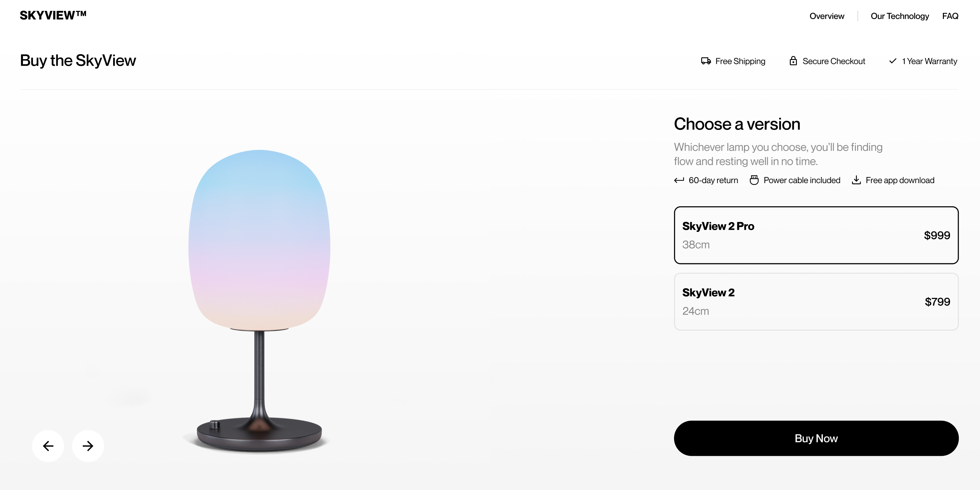Click the lamp product image
This screenshot has width=980, height=490.
pos(260,300)
